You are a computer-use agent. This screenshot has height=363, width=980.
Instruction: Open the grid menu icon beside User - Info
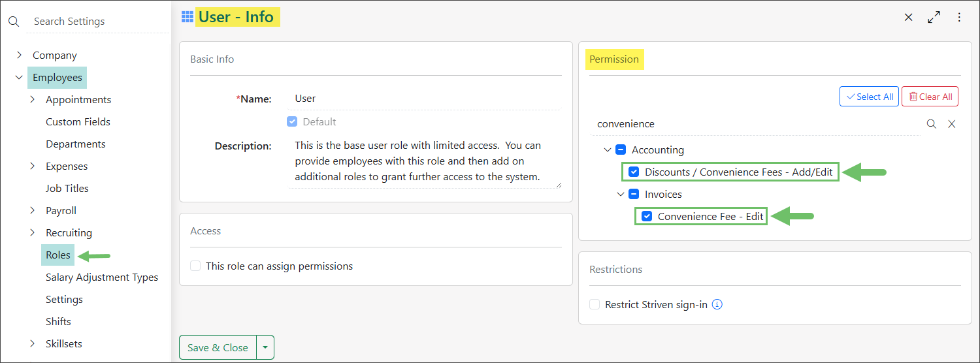[188, 17]
